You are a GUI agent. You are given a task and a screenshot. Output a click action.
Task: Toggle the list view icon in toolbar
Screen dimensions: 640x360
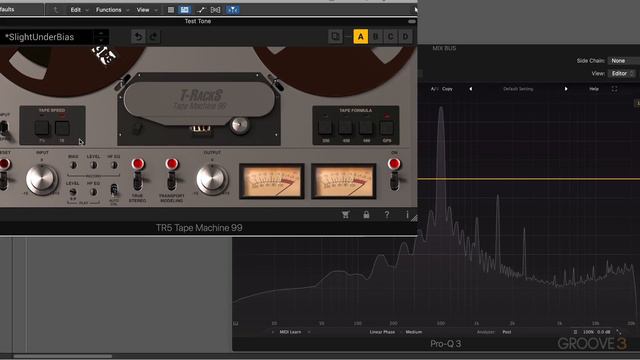click(171, 10)
